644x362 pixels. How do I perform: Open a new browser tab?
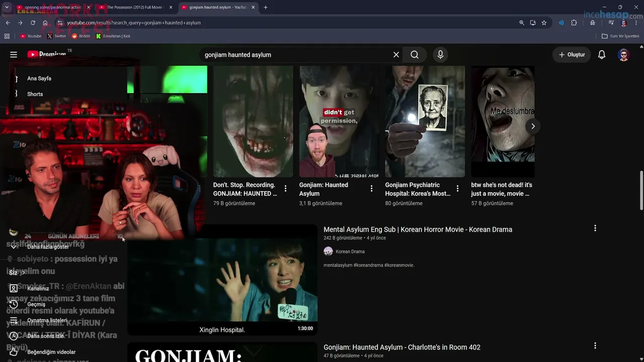[266, 8]
